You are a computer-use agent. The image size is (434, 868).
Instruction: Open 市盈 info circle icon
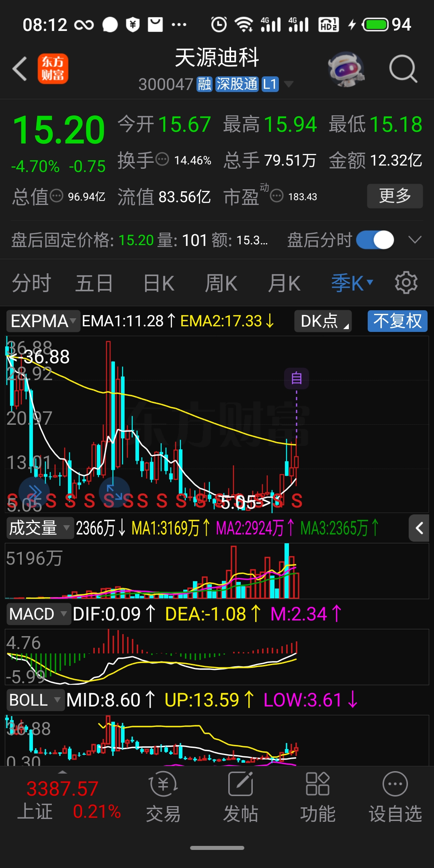[x=276, y=196]
